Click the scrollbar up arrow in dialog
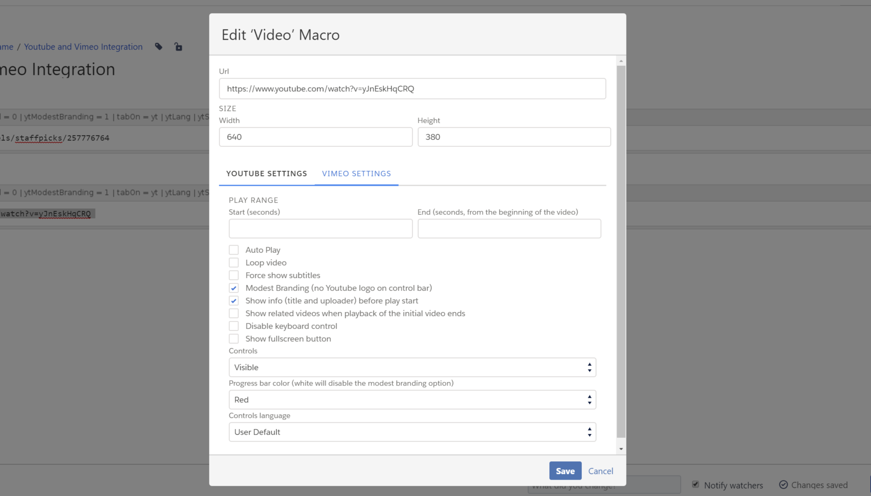 pyautogui.click(x=621, y=61)
